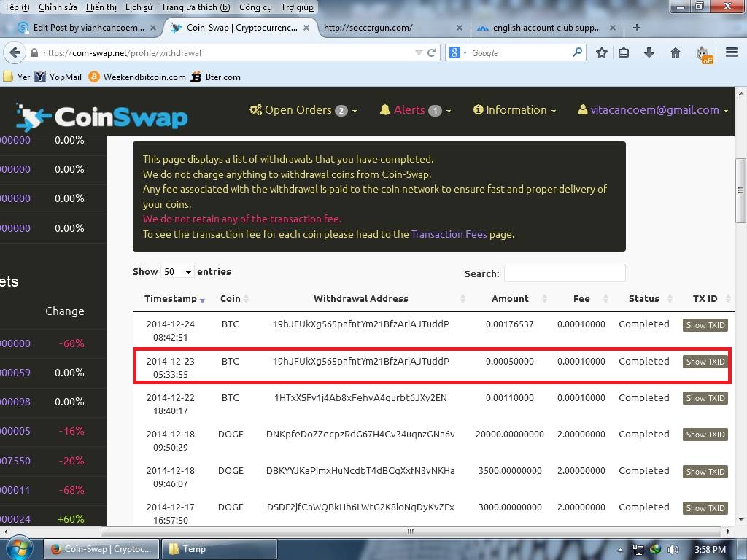Screen dimensions: 747x560
Task: Open the Yer bookmark folder
Action: (17, 77)
